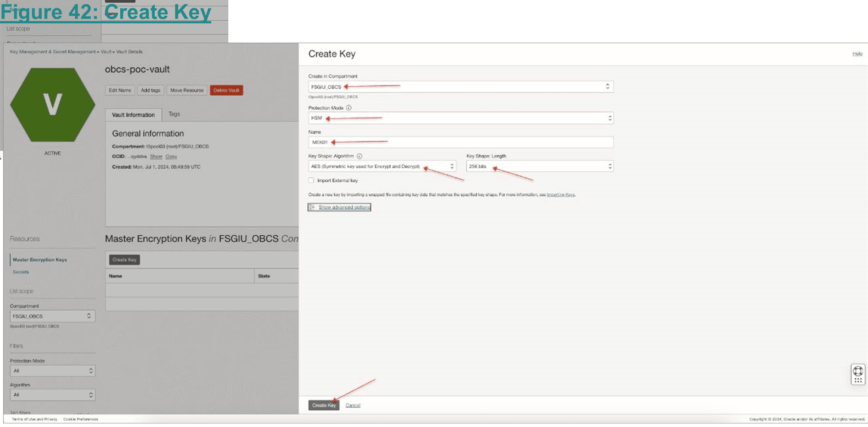The height and width of the screenshot is (427, 868).
Task: Click the Vault breadcrumb
Action: (x=106, y=52)
